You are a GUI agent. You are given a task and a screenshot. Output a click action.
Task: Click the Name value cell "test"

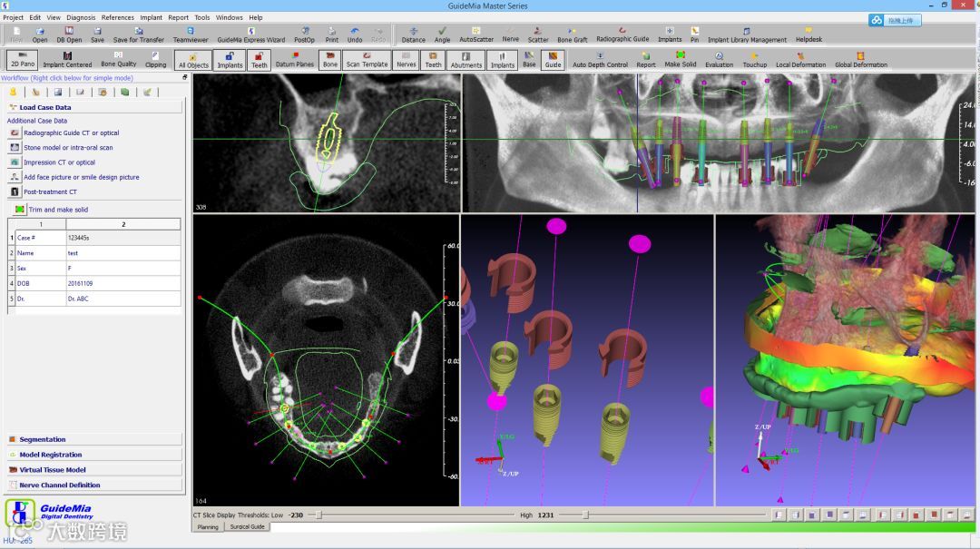pos(123,252)
